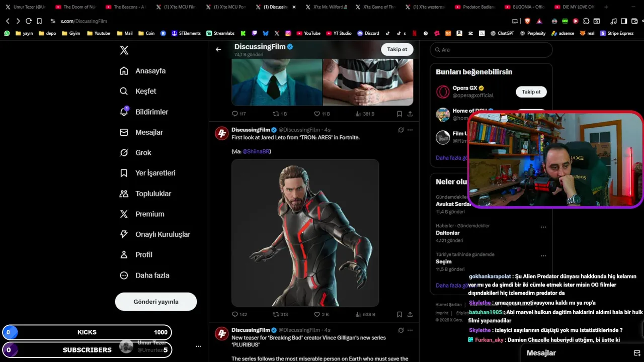The width and height of the screenshot is (644, 362).
Task: Reply to the TRON: ARES post (142)
Action: point(239,314)
